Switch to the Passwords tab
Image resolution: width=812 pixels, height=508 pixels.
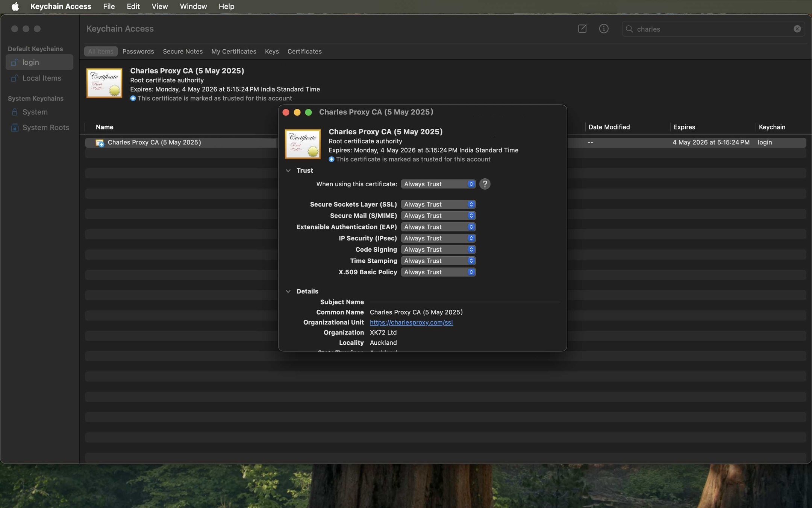pos(138,52)
